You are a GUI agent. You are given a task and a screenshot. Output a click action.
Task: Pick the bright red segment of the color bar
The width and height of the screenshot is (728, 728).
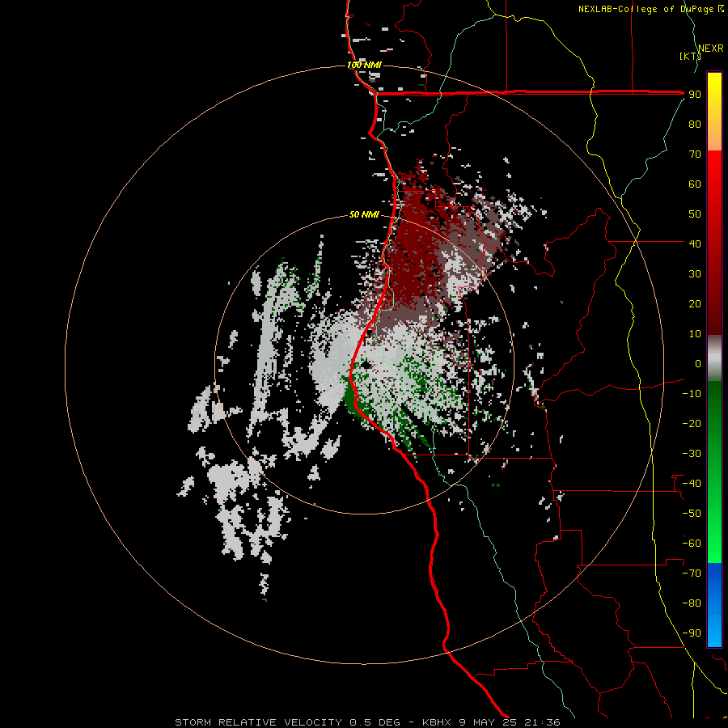point(714,243)
